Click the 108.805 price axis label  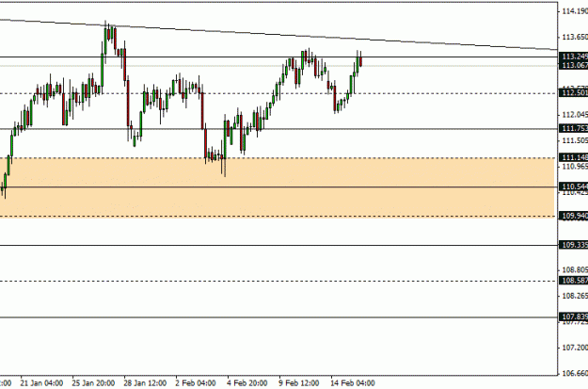(575, 270)
